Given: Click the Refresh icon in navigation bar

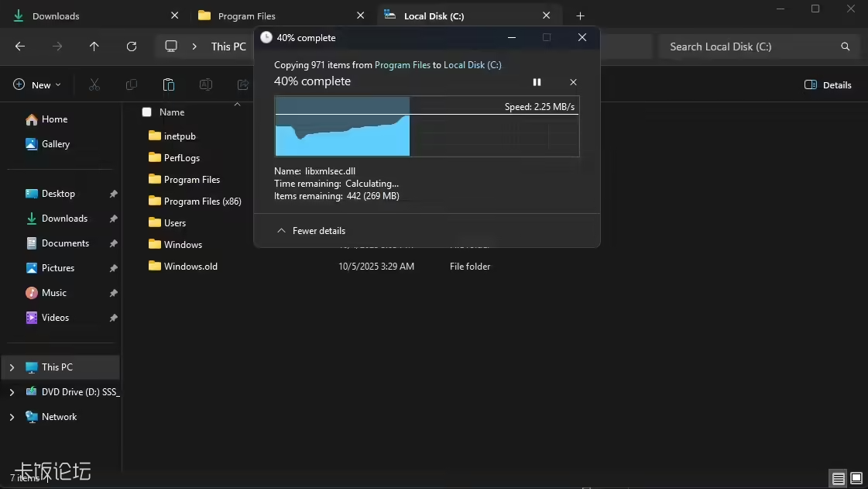Looking at the screenshot, I should 132,46.
